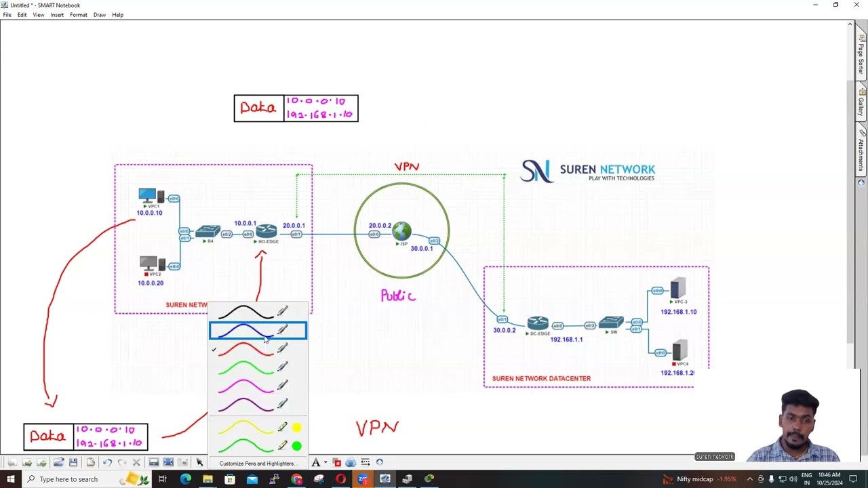The image size is (868, 488).
Task: Click the Paste clipboard icon
Action: (x=90, y=462)
